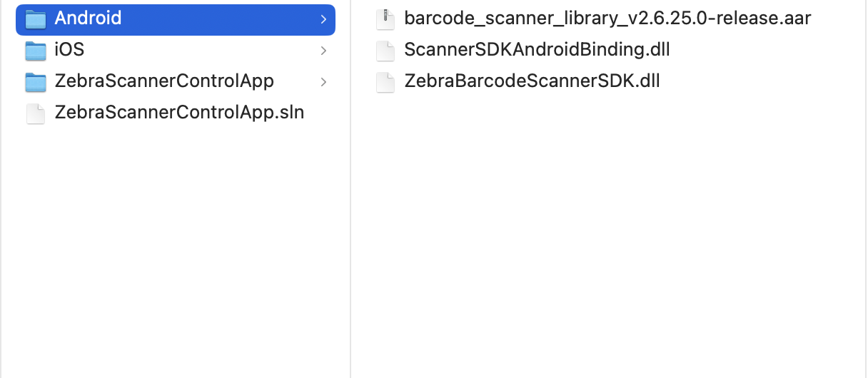Expand the ZebraScannerControlApp folder chevron
This screenshot has height=378, width=868.
(323, 82)
